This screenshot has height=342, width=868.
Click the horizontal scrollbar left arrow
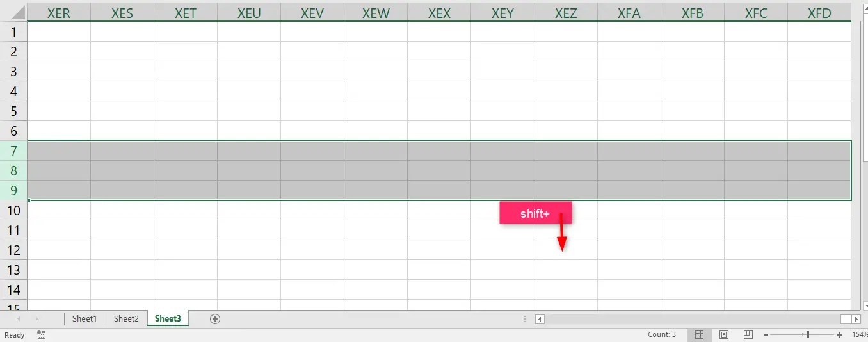[x=540, y=319]
